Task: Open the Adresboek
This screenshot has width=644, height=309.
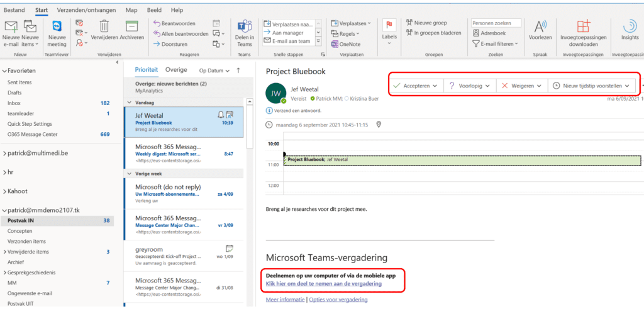Action: tap(489, 33)
